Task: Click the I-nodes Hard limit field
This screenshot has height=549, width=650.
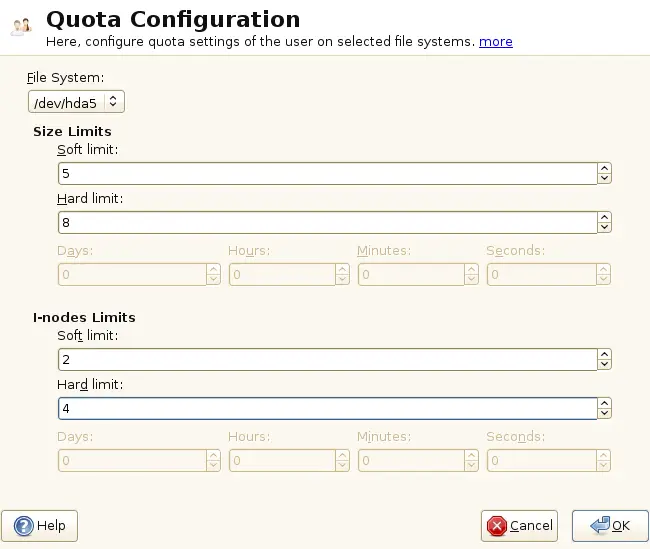Action: pyautogui.click(x=327, y=408)
